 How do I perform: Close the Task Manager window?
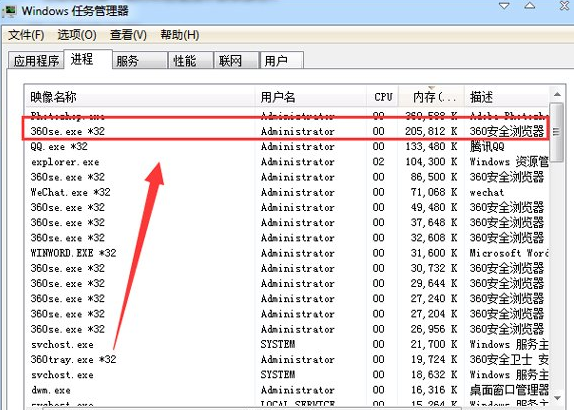(564, 6)
